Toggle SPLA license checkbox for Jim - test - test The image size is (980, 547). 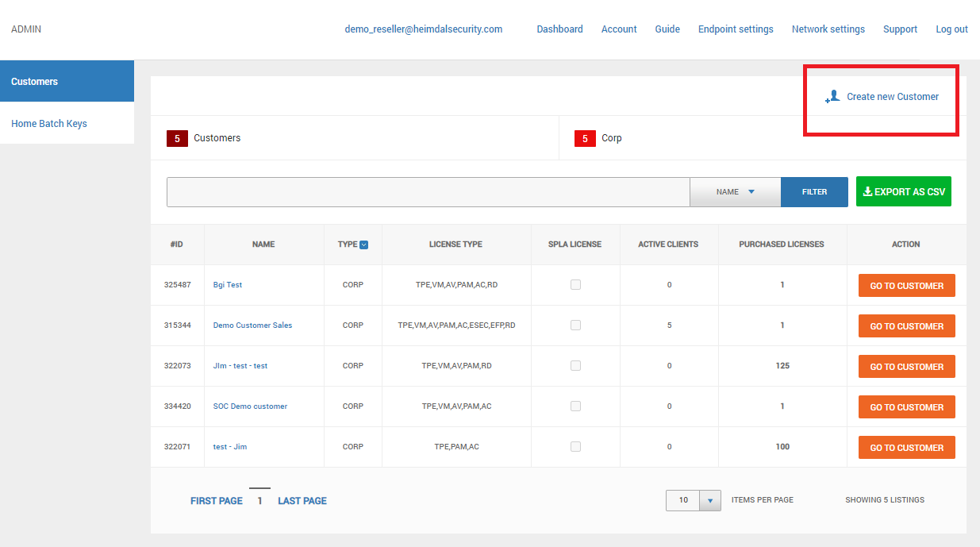pos(575,366)
